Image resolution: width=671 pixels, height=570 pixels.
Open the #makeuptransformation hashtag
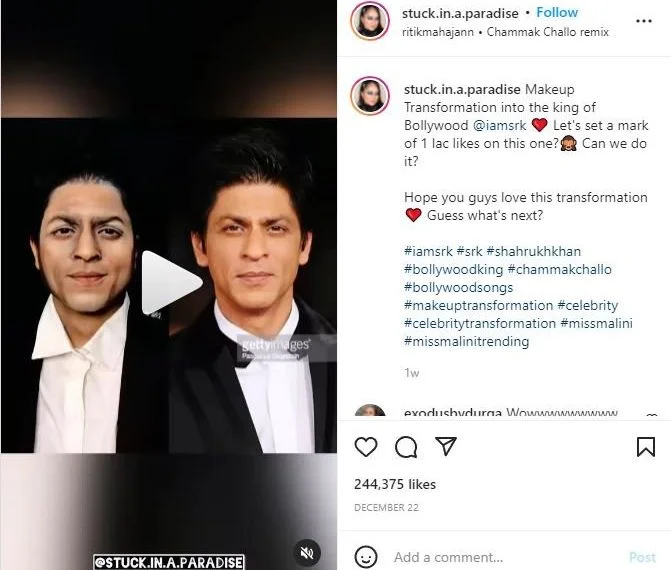pyautogui.click(x=478, y=306)
